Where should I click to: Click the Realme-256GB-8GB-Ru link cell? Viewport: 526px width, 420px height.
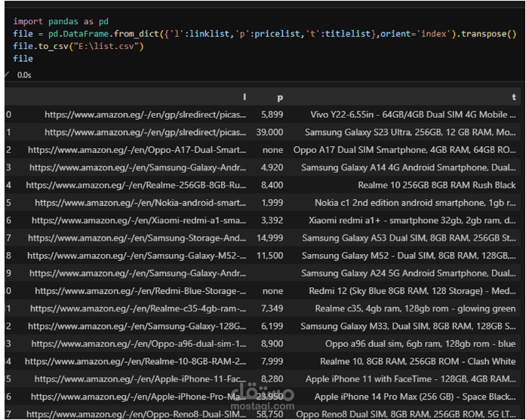pos(136,185)
